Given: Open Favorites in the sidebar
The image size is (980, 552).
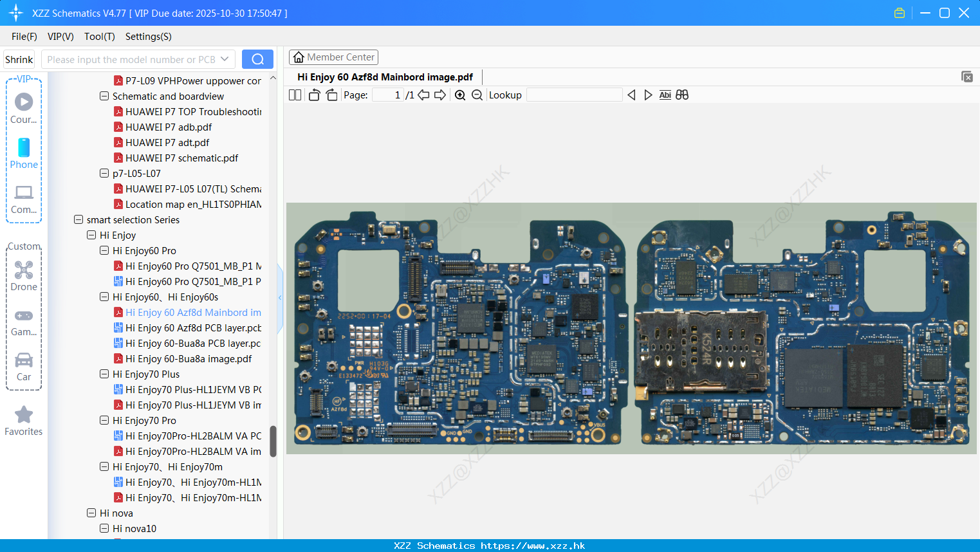Looking at the screenshot, I should pyautogui.click(x=24, y=421).
